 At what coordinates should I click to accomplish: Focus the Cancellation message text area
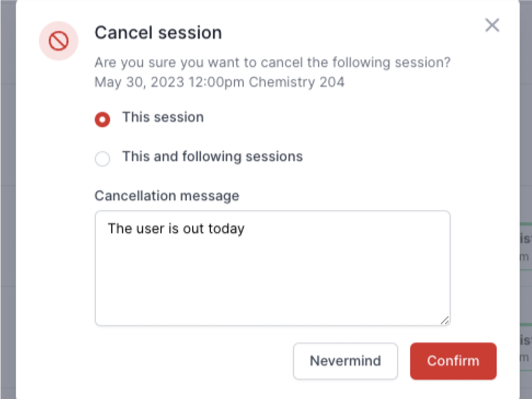click(x=273, y=268)
